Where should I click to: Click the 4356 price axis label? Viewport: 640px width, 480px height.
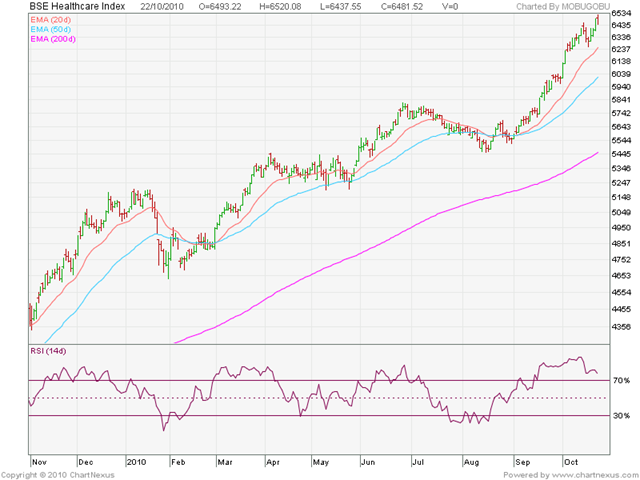621,327
